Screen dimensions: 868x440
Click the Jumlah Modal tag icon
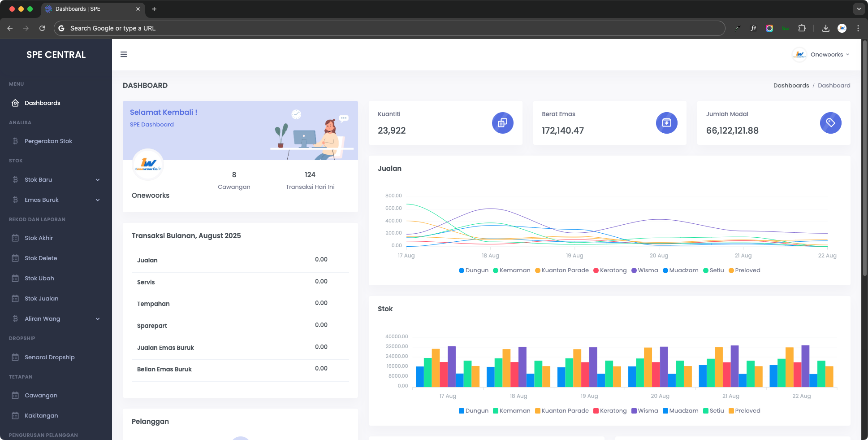(x=830, y=123)
